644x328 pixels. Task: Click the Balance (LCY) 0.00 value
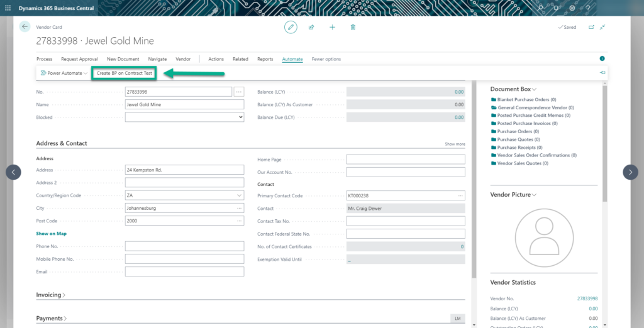click(459, 92)
